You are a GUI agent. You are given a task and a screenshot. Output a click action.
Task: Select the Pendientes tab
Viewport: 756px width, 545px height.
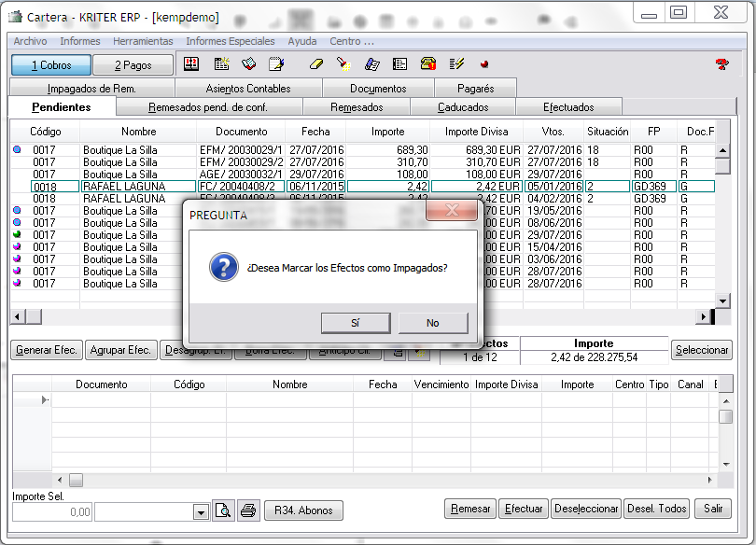pyautogui.click(x=62, y=107)
